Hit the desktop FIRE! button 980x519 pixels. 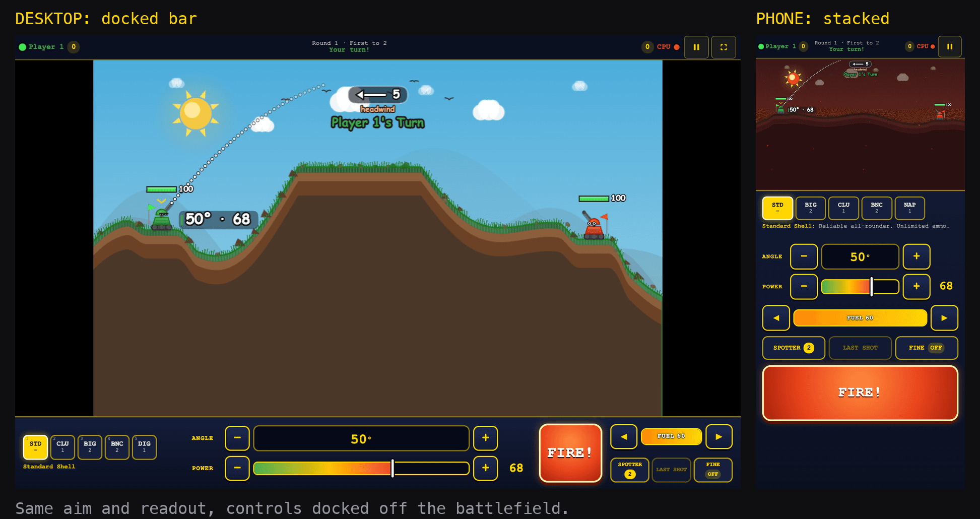tap(570, 453)
